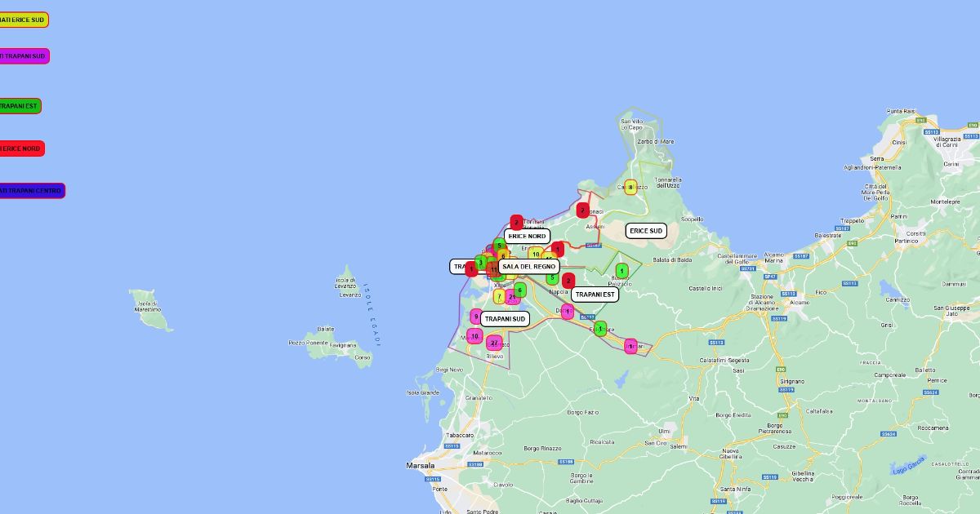Select the yellow marker numbered 7
This screenshot has width=980, height=514.
click(499, 296)
